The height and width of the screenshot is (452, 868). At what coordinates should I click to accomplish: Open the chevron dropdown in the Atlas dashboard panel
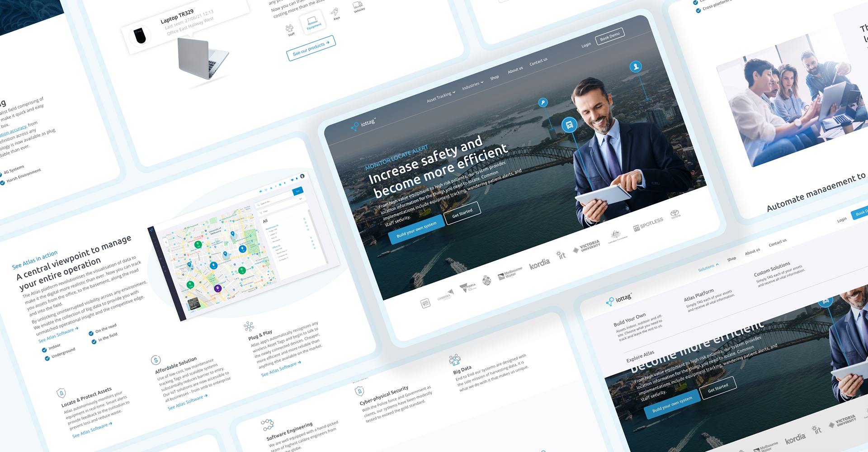[x=300, y=199]
